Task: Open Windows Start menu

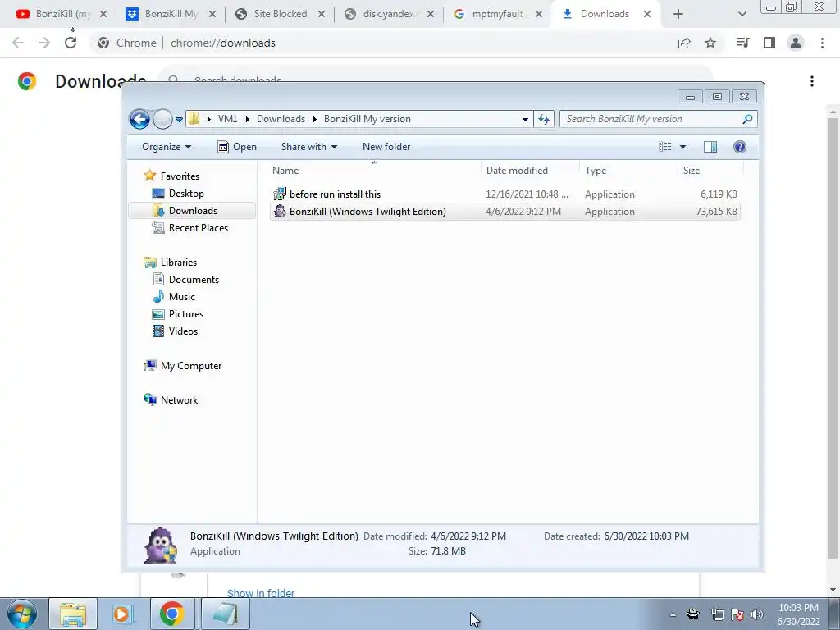Action: (x=22, y=614)
